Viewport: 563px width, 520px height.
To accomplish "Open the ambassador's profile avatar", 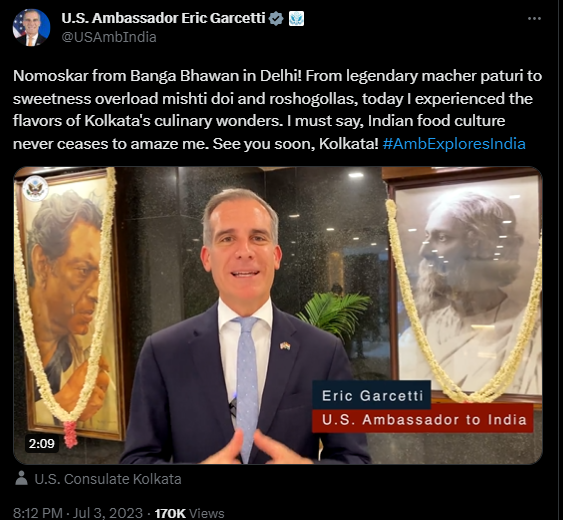I will coord(31,28).
